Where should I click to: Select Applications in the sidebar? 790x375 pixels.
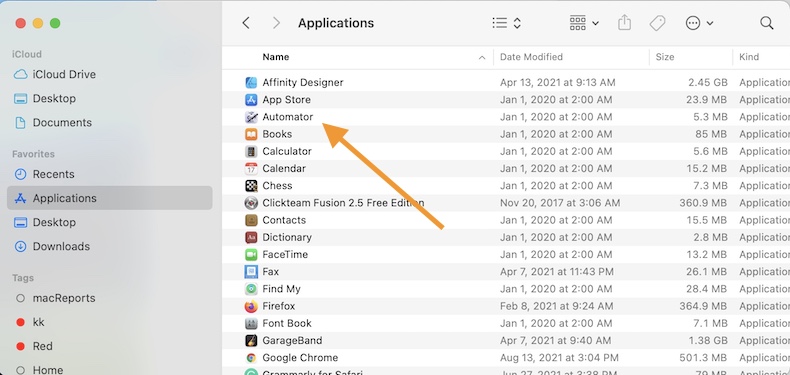tap(109, 198)
